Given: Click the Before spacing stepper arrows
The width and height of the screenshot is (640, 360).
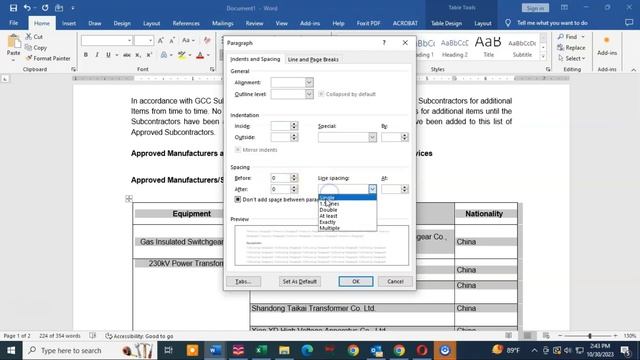Looking at the screenshot, I should point(294,178).
